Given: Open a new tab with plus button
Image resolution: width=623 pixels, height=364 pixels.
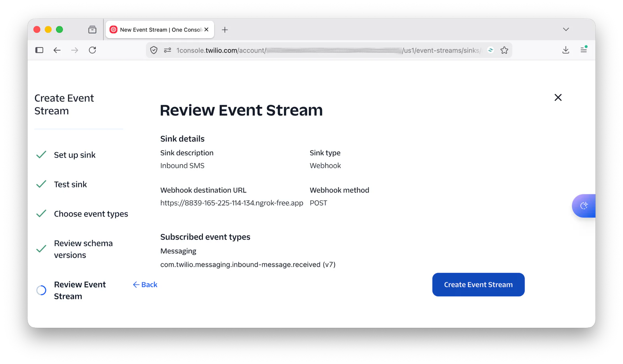Looking at the screenshot, I should tap(225, 30).
